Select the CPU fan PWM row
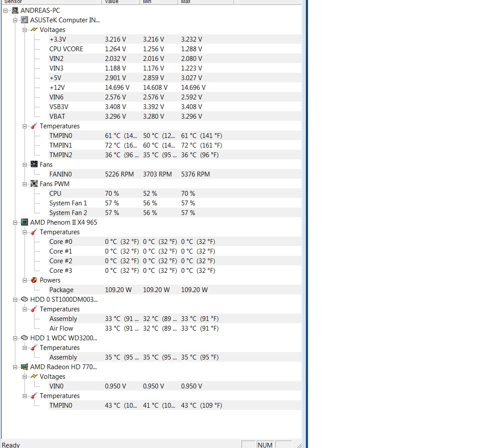The height and width of the screenshot is (448, 504). pos(175,194)
